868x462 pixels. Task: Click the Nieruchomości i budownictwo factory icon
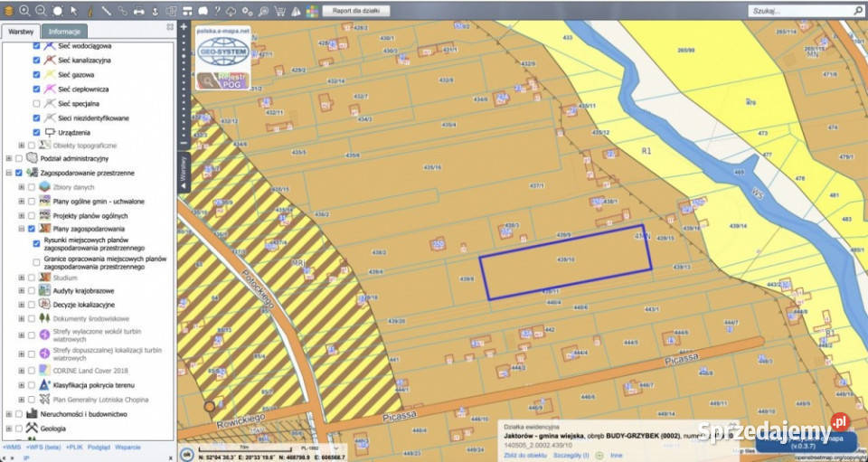point(33,413)
